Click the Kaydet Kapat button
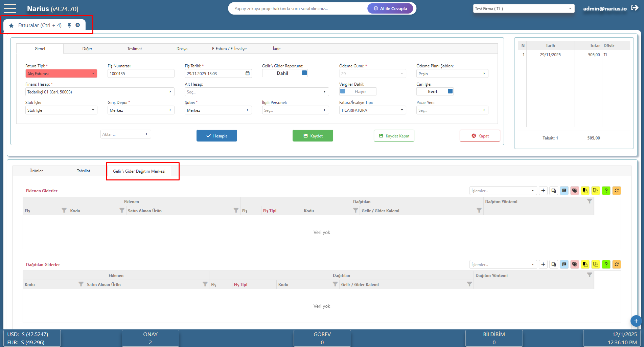The width and height of the screenshot is (644, 347). (394, 136)
